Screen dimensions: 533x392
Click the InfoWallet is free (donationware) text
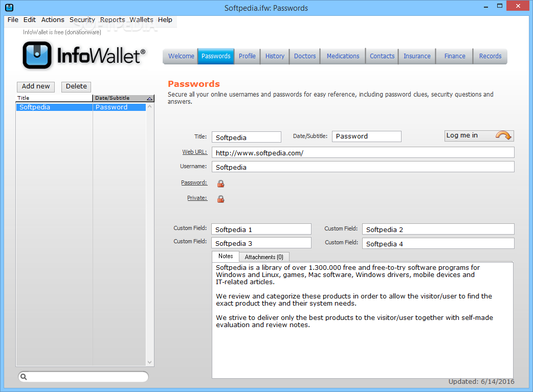click(x=62, y=32)
